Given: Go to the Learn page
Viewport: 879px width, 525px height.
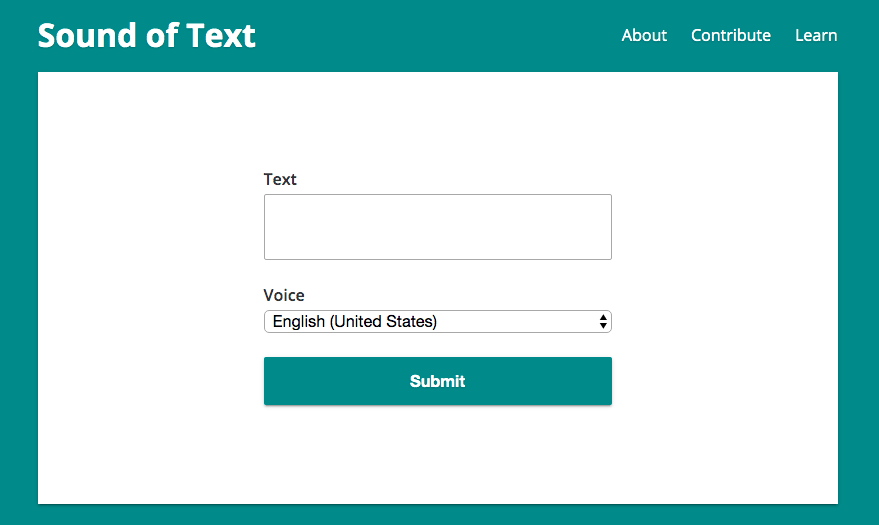Looking at the screenshot, I should [816, 35].
